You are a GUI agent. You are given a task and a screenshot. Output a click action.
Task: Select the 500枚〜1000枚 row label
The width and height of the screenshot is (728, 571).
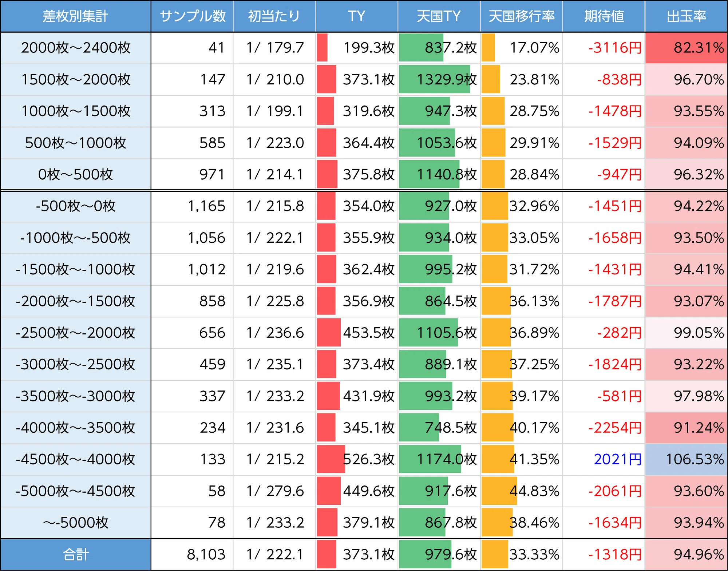coord(75,143)
